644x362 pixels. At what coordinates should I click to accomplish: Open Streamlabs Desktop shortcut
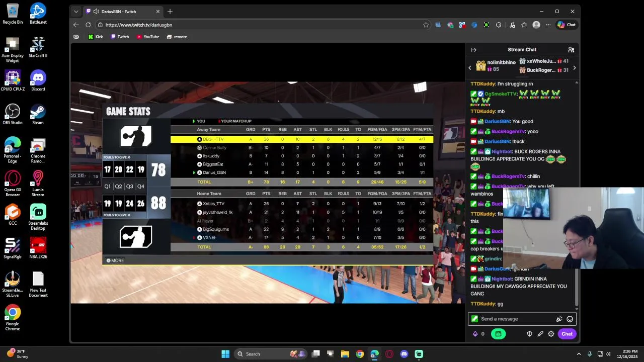38,217
